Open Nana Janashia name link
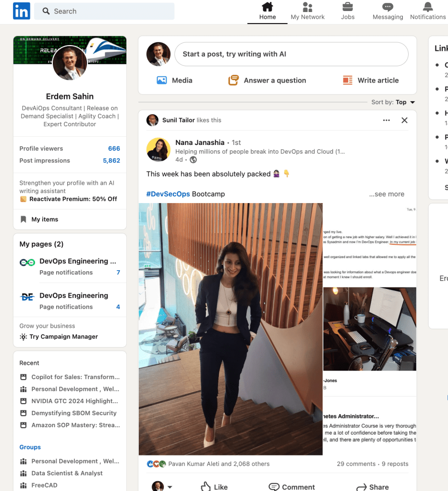 coord(200,143)
